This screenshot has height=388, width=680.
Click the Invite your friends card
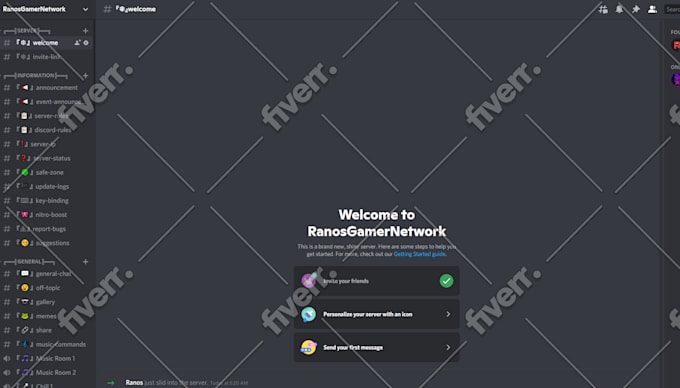coord(376,281)
